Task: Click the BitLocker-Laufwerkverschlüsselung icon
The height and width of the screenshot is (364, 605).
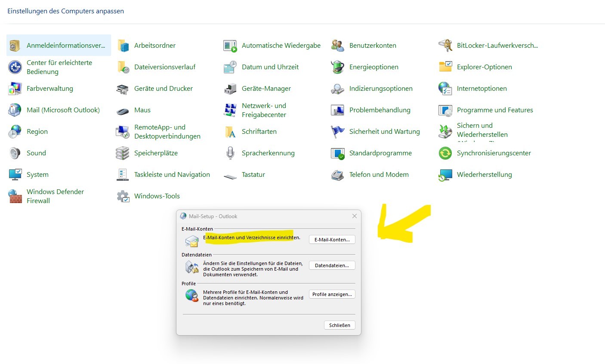Action: pyautogui.click(x=445, y=46)
